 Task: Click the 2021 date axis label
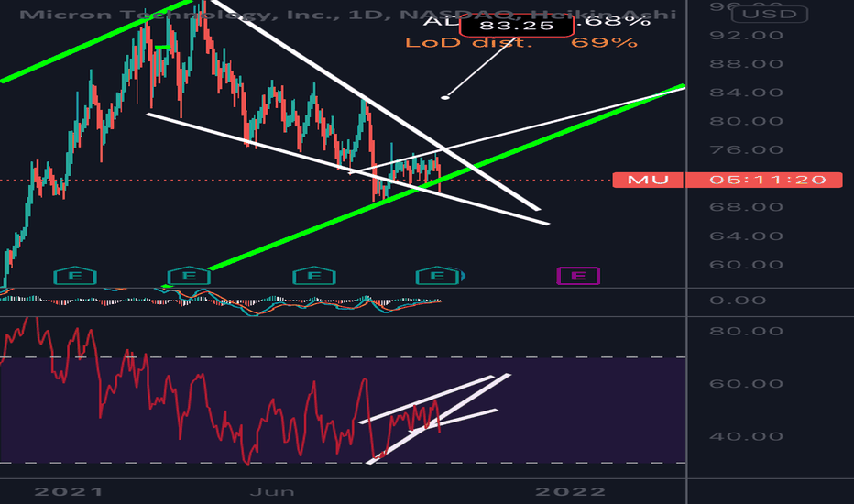coord(69,492)
